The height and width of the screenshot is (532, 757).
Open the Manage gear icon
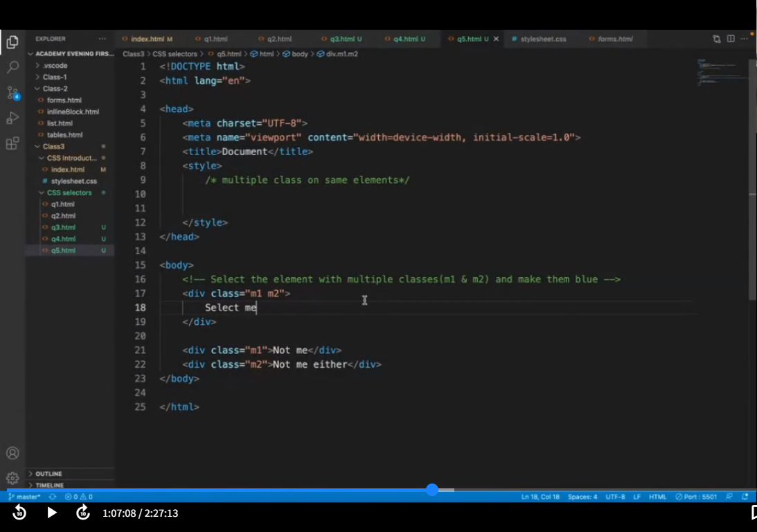tap(12, 478)
